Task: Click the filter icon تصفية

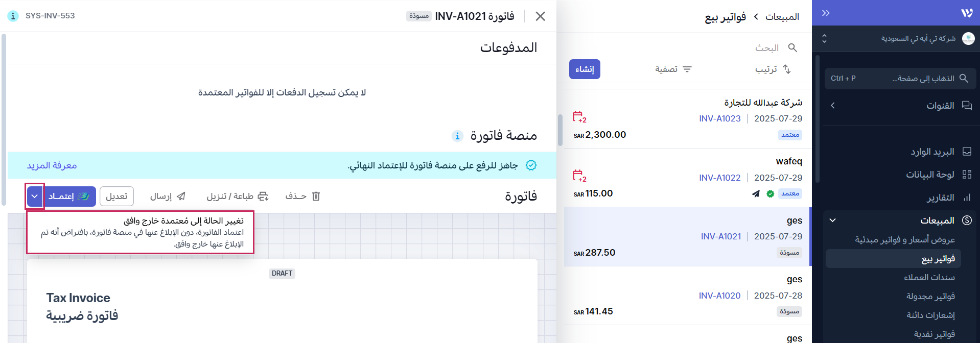Action: tap(687, 69)
